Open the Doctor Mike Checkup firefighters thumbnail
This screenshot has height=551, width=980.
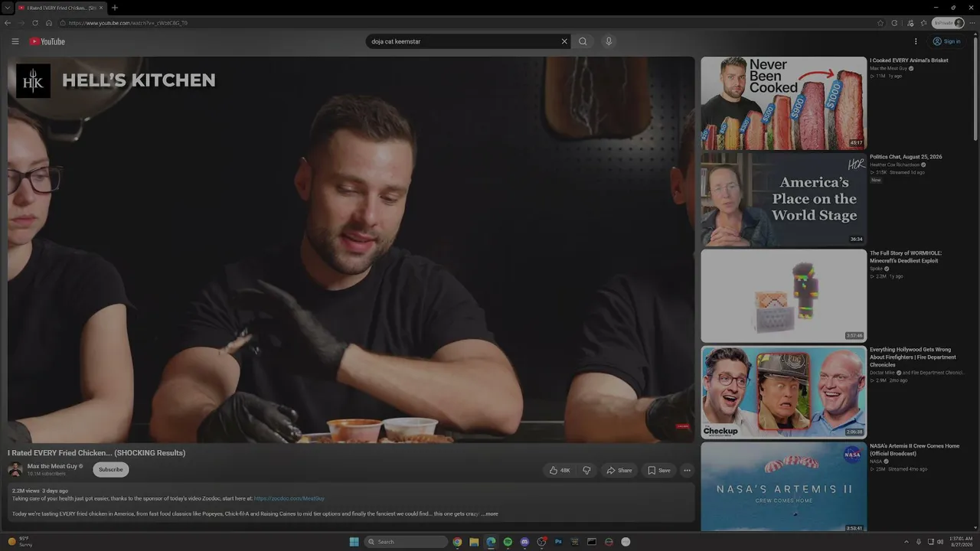point(783,392)
